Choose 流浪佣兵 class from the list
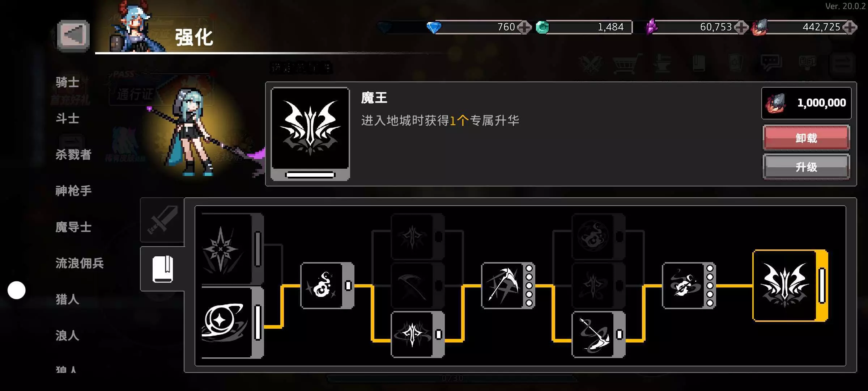Screen dimensions: 868x391 coord(80,263)
